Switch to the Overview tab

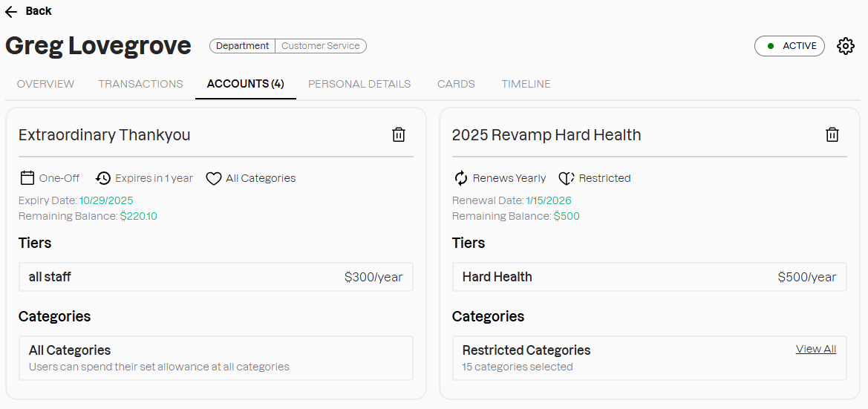tap(46, 84)
